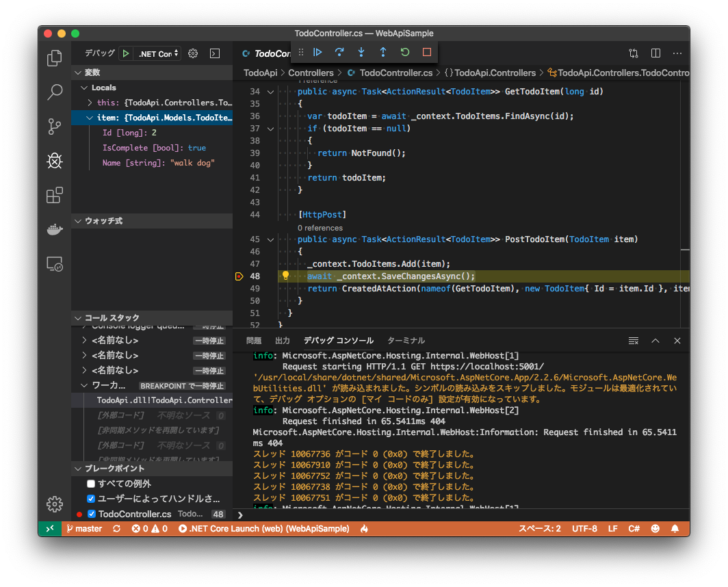Screen dimensions: 728x587
Task: Open the Explorer view in activity bar
Action: click(55, 59)
